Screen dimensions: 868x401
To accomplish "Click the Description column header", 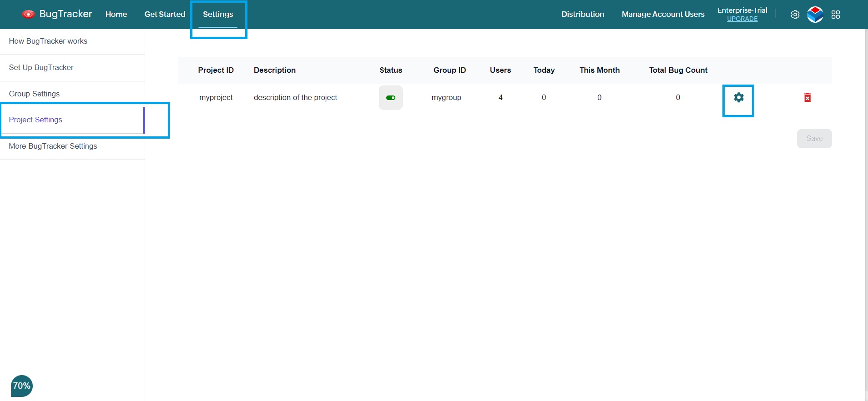I will 275,70.
